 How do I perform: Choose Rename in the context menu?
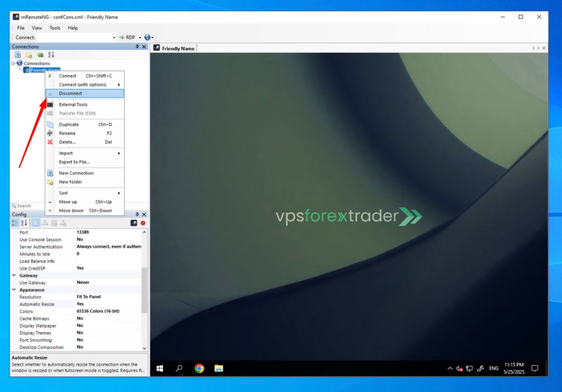point(85,133)
